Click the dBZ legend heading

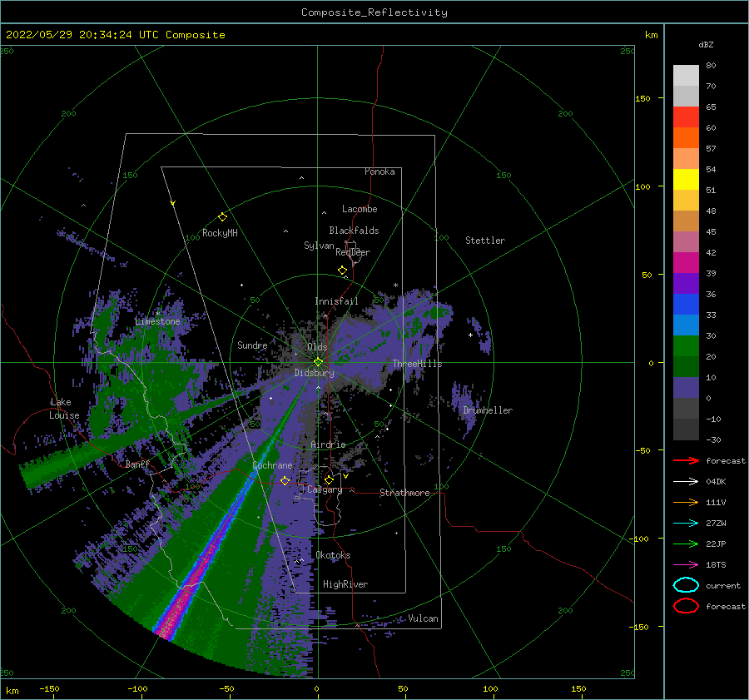[706, 44]
